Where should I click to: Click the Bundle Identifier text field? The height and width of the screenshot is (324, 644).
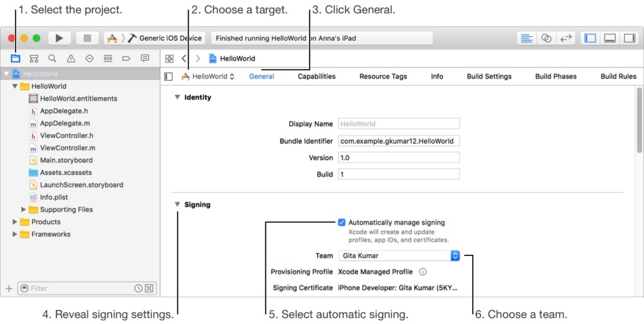(399, 141)
